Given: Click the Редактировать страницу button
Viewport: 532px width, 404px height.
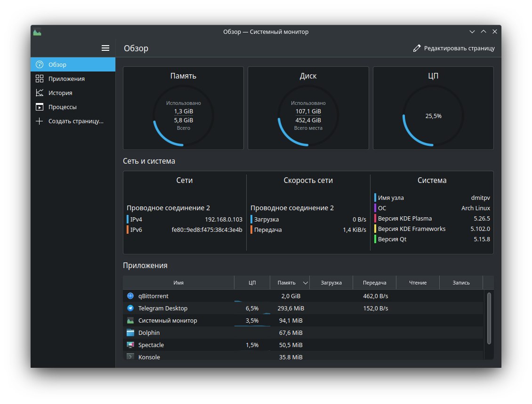Looking at the screenshot, I should 454,48.
